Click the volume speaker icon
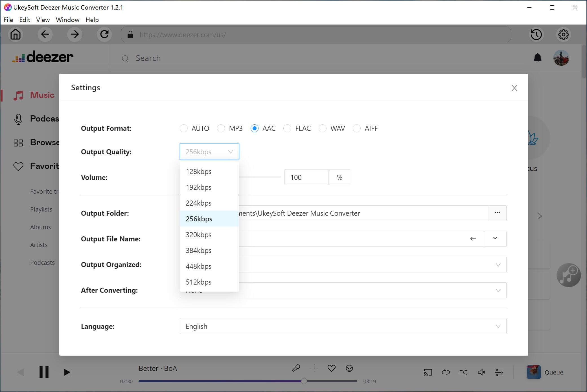This screenshot has height=392, width=587. coord(481,372)
